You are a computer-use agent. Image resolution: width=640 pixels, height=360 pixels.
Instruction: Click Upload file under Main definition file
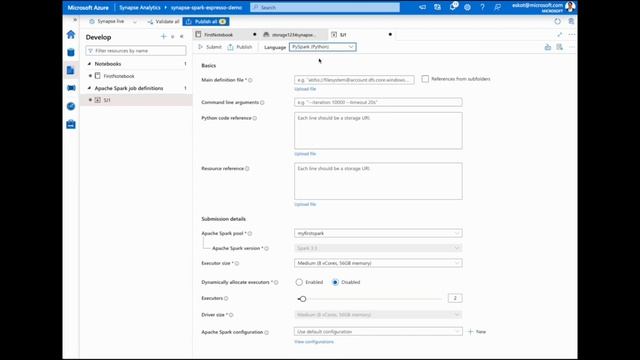point(305,89)
